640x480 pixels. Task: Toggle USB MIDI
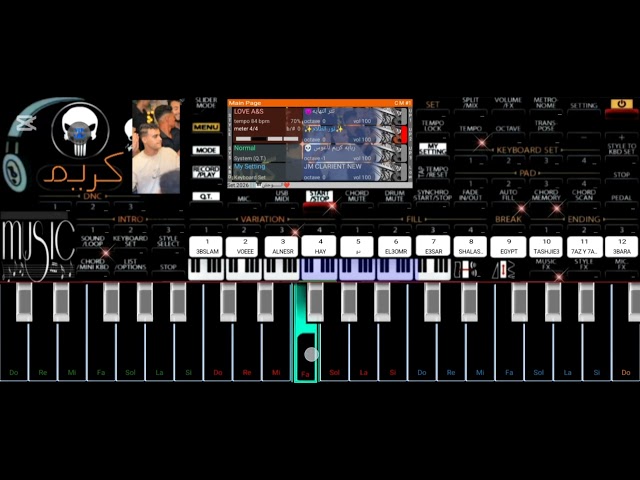click(282, 196)
